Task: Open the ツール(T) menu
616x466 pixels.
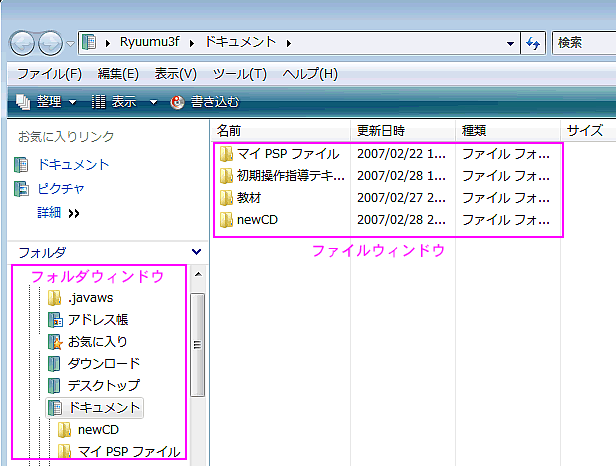Action: pyautogui.click(x=240, y=74)
